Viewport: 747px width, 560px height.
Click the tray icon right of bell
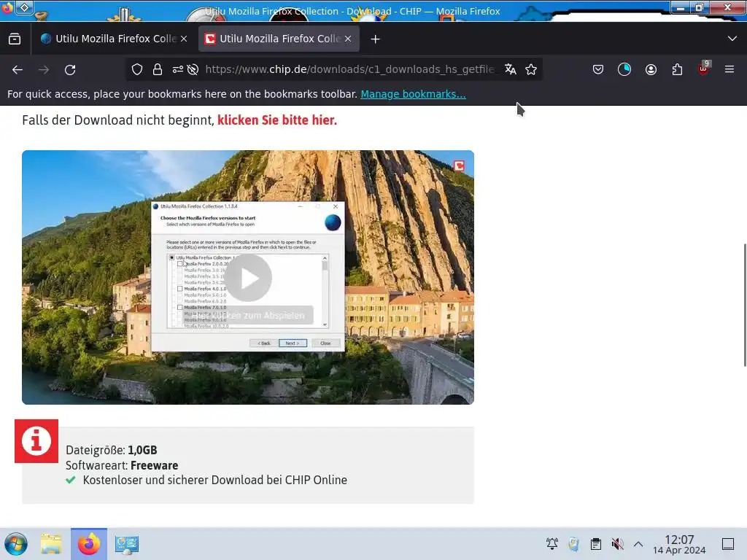573,544
